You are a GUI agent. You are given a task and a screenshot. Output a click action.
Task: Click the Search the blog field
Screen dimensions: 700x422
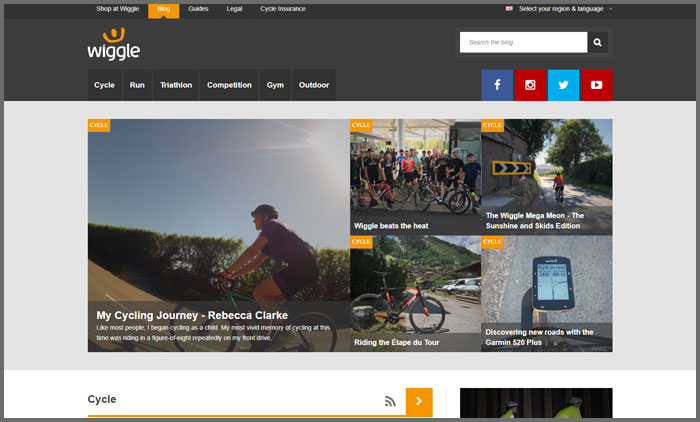523,43
